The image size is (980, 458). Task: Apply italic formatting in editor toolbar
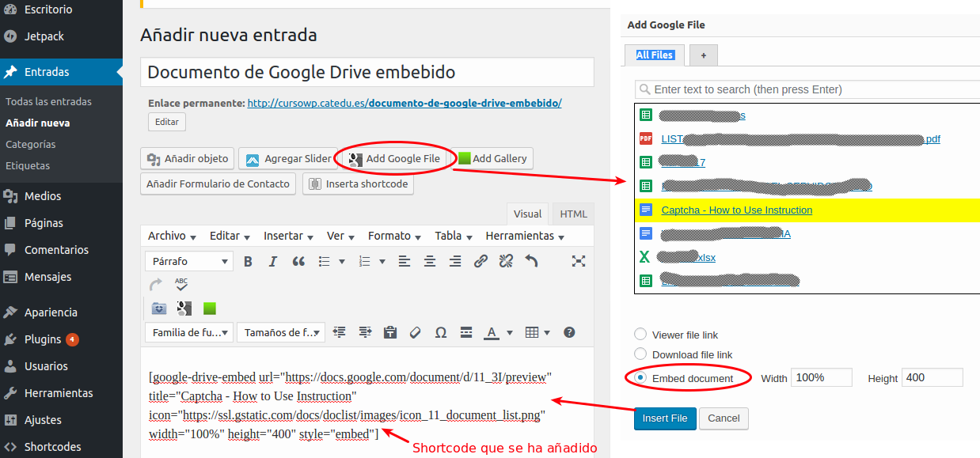[273, 261]
